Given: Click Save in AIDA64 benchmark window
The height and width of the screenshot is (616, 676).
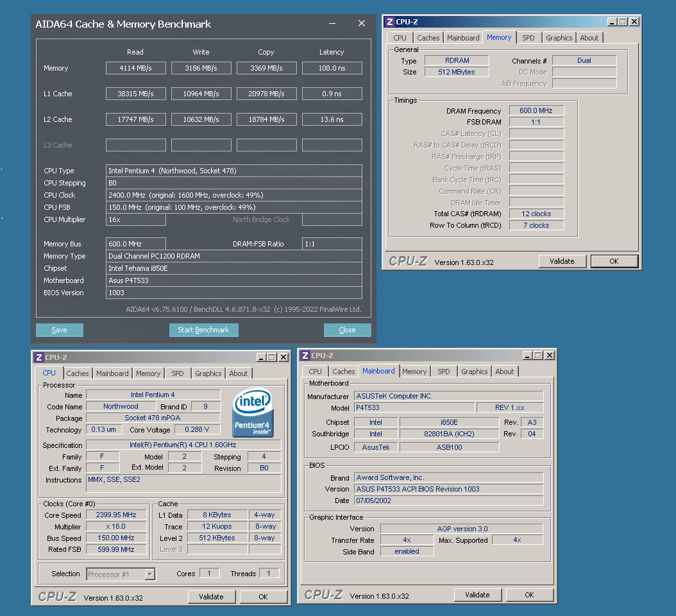Looking at the screenshot, I should point(60,330).
